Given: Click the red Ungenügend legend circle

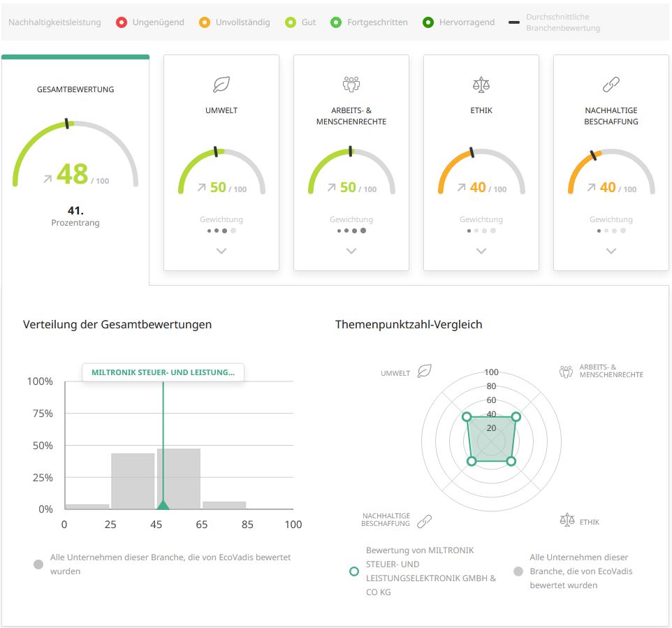Looking at the screenshot, I should point(122,22).
